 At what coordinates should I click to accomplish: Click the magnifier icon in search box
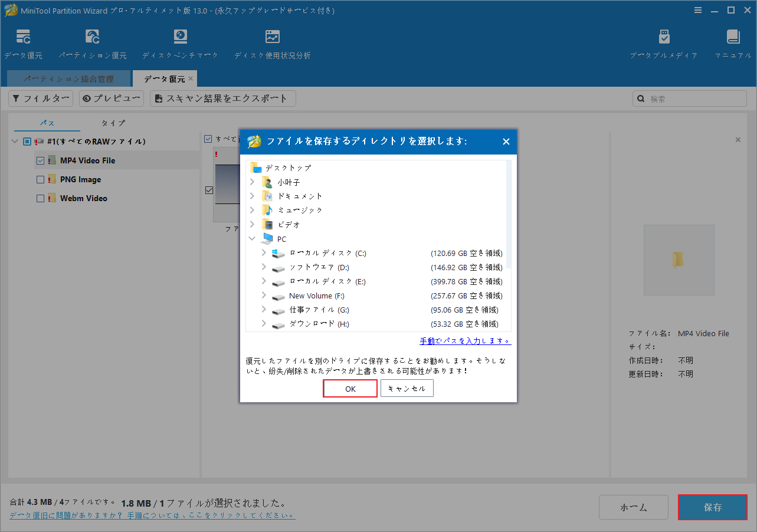pos(641,98)
